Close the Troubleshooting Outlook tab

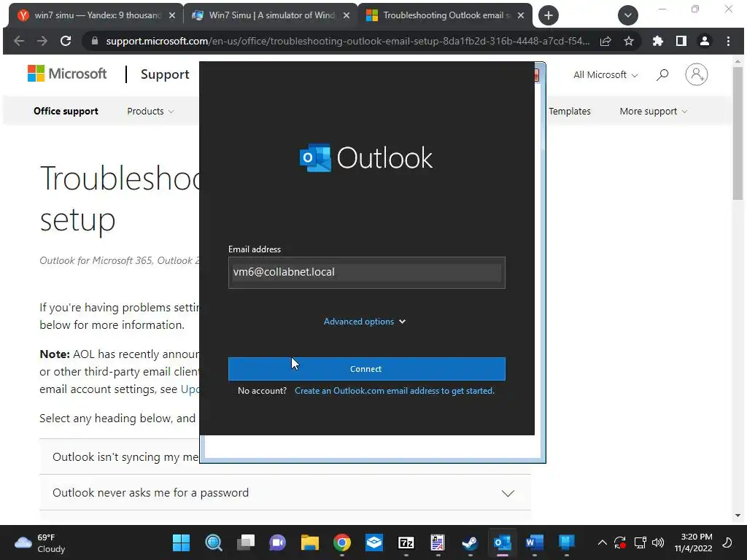[521, 15]
